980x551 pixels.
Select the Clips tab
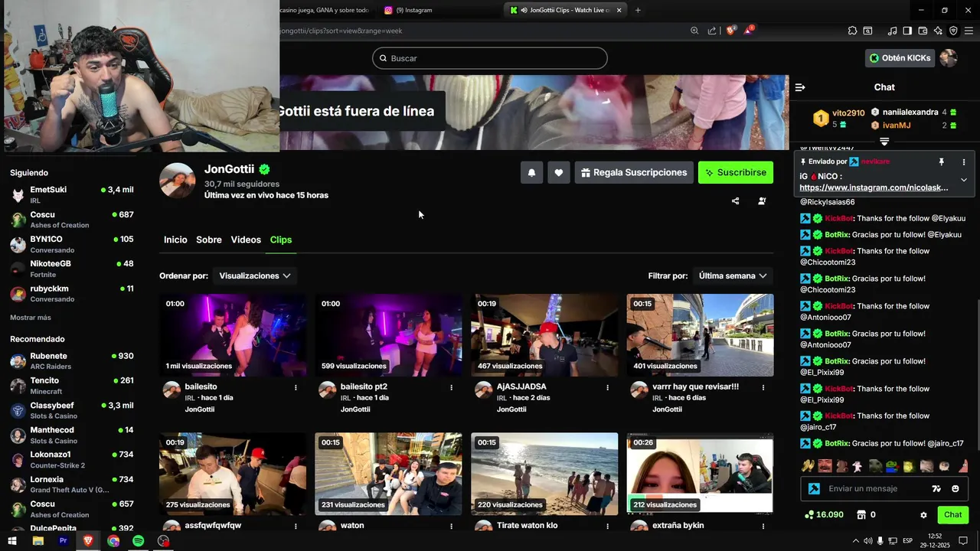coord(281,240)
